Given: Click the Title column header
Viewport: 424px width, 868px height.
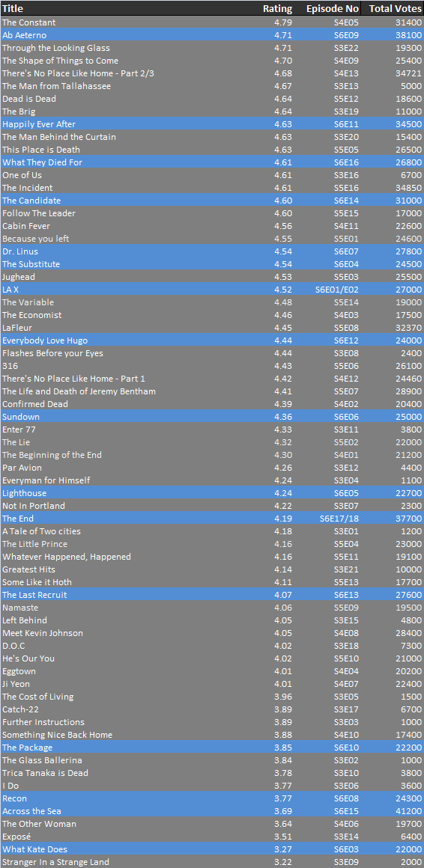Looking at the screenshot, I should click(12, 8).
